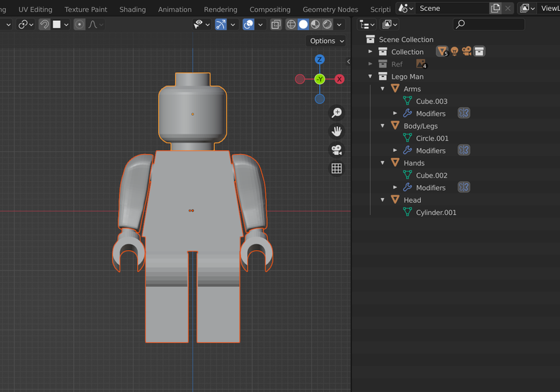Image resolution: width=560 pixels, height=392 pixels.
Task: Open the overlays options dropdown arrow
Action: pos(261,24)
